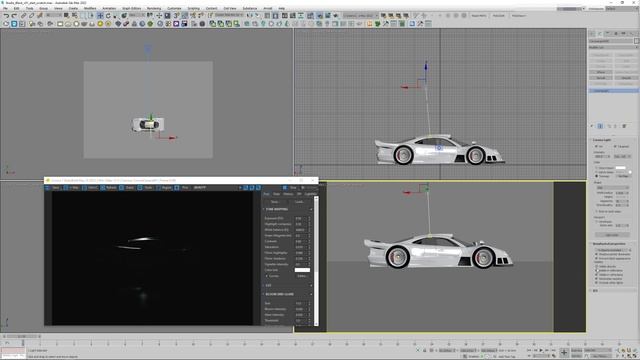The width and height of the screenshot is (640, 360).
Task: Toggle the Corona light On checkbox
Action: pos(596,147)
